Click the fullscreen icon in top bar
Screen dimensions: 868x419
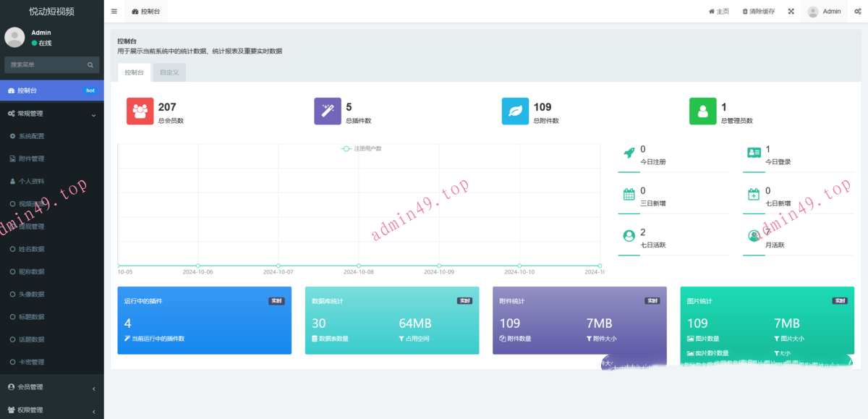791,12
